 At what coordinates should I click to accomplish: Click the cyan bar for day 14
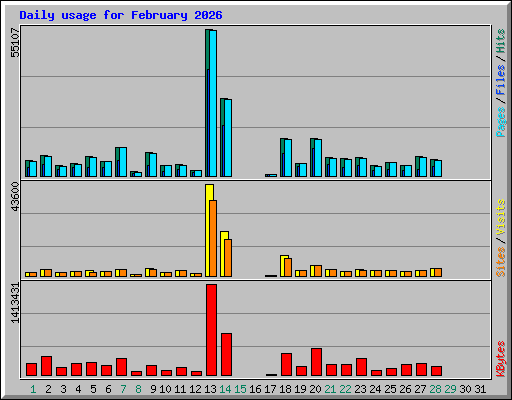pyautogui.click(x=228, y=138)
